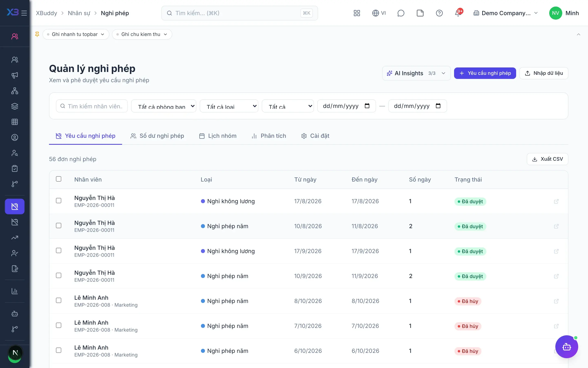
Task: Open the chat bubble icon in topbar
Action: pos(401,13)
